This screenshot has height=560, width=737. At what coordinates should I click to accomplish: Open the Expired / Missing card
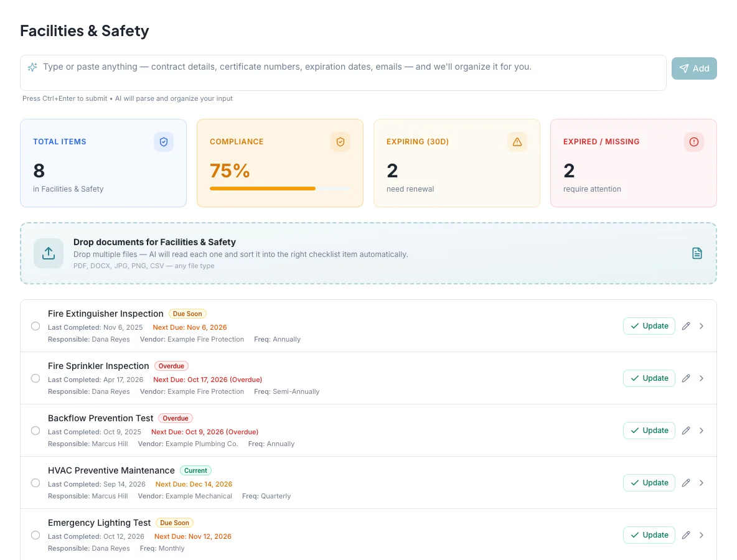click(x=634, y=163)
